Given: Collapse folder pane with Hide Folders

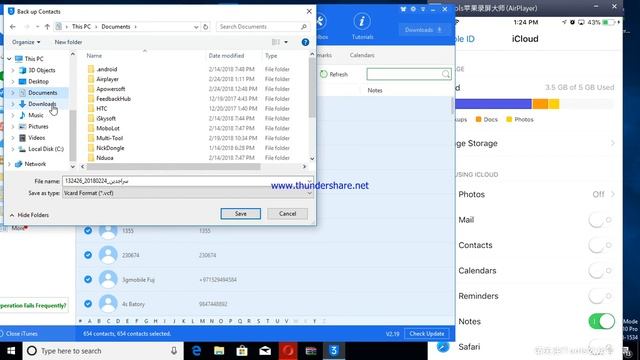Looking at the screenshot, I should 29,215.
